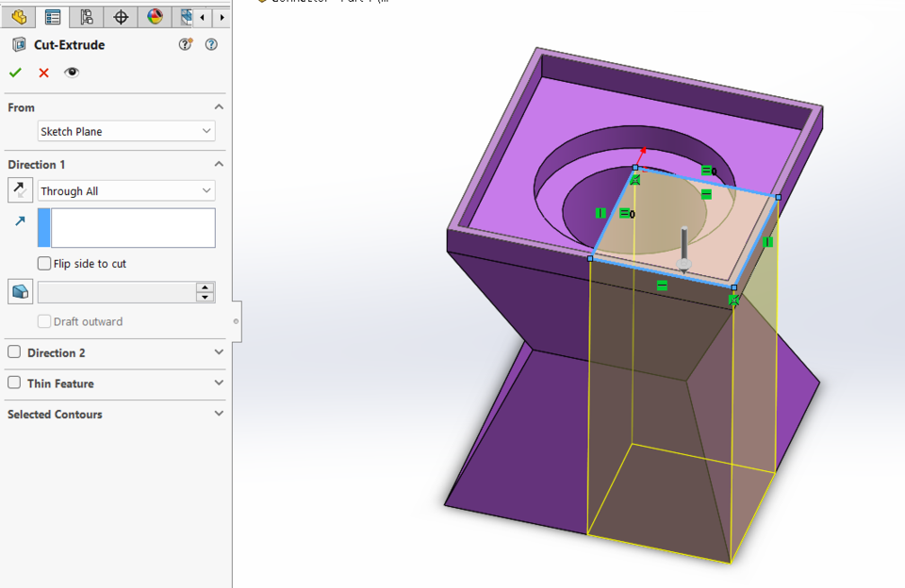Enable Direction 2

[13, 352]
